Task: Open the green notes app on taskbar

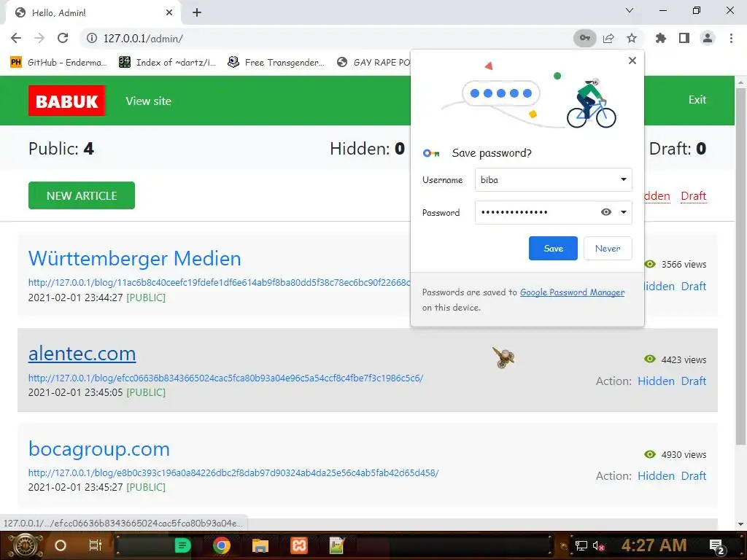Action: click(182, 545)
